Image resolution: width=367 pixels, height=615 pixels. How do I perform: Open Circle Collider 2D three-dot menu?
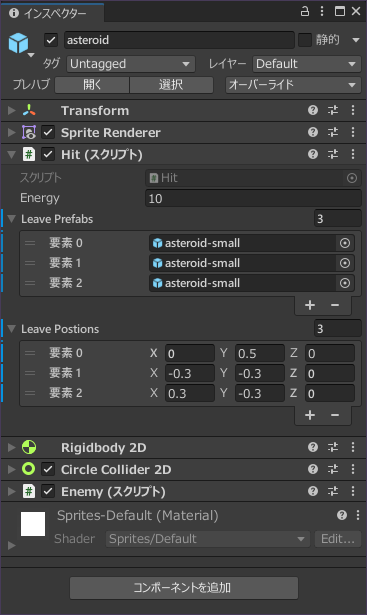353,469
